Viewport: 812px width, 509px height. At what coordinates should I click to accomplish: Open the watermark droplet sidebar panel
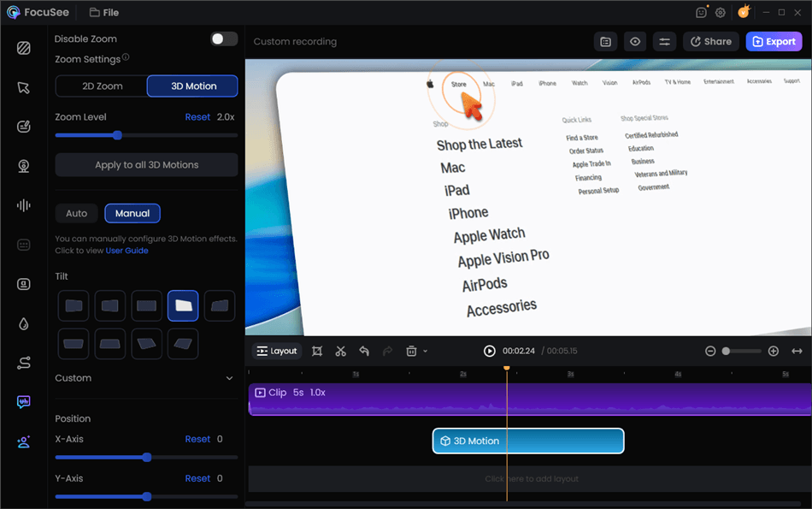point(23,324)
